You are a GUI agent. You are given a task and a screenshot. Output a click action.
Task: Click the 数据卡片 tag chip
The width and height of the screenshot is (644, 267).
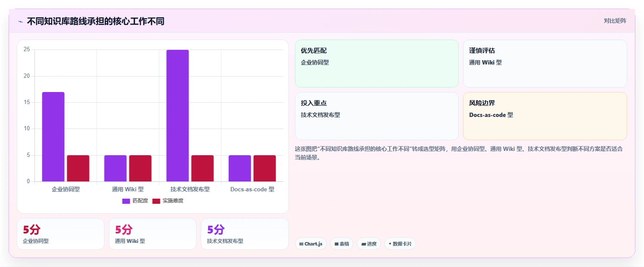point(400,244)
